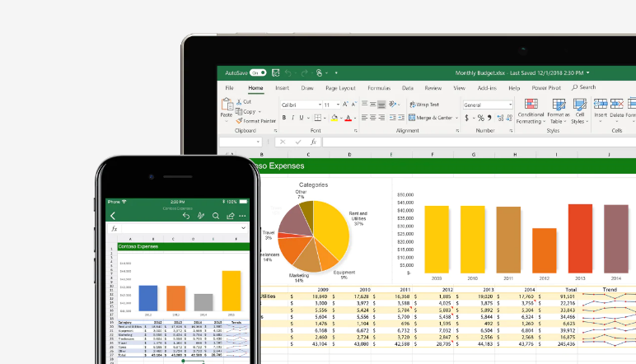Open Format as Table
The image size is (636, 364).
click(559, 111)
